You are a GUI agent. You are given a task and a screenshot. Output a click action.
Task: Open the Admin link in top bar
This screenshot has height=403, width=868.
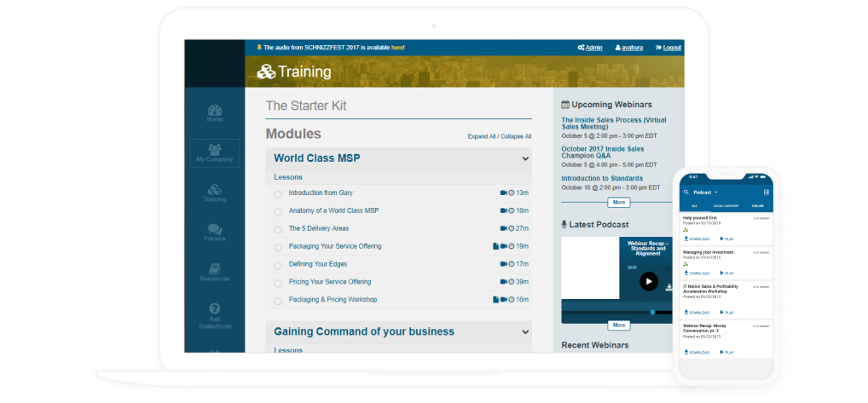click(x=590, y=48)
